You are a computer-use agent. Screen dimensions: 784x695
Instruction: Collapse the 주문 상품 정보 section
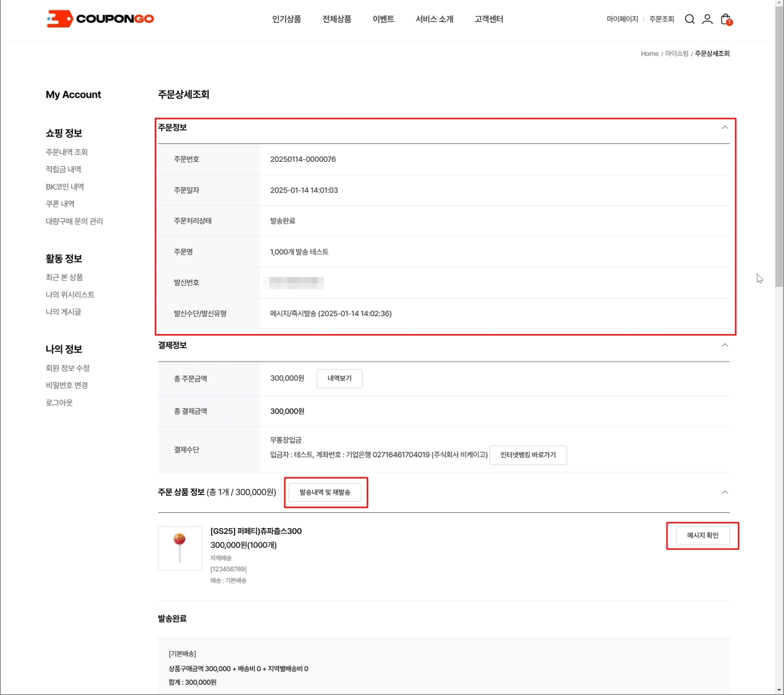[x=725, y=492]
